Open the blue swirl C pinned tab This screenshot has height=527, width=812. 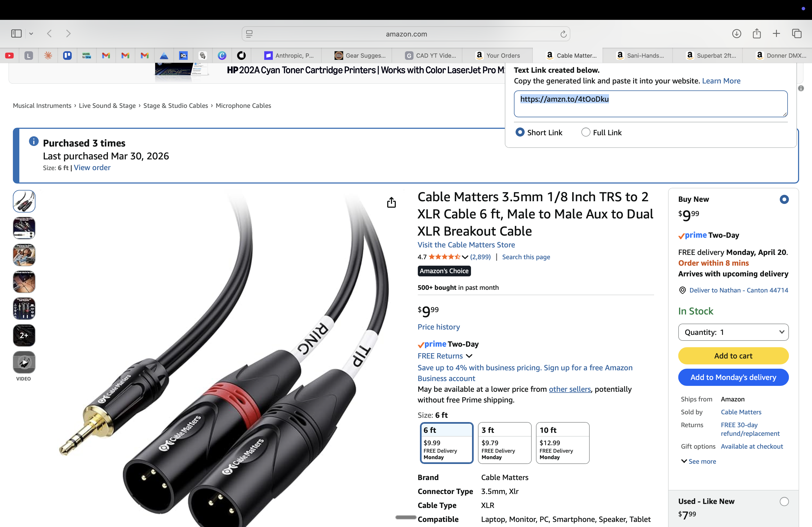(x=222, y=56)
